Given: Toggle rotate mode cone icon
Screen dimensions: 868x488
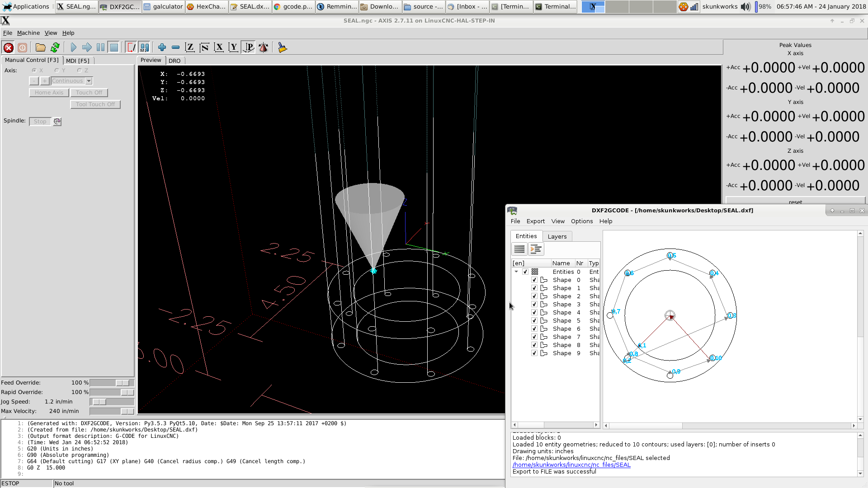Looking at the screenshot, I should coord(263,47).
